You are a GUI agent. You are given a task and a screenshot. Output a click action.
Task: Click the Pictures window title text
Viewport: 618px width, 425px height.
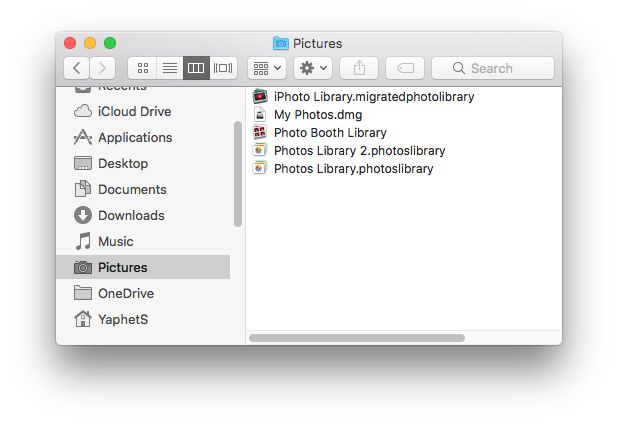[318, 43]
